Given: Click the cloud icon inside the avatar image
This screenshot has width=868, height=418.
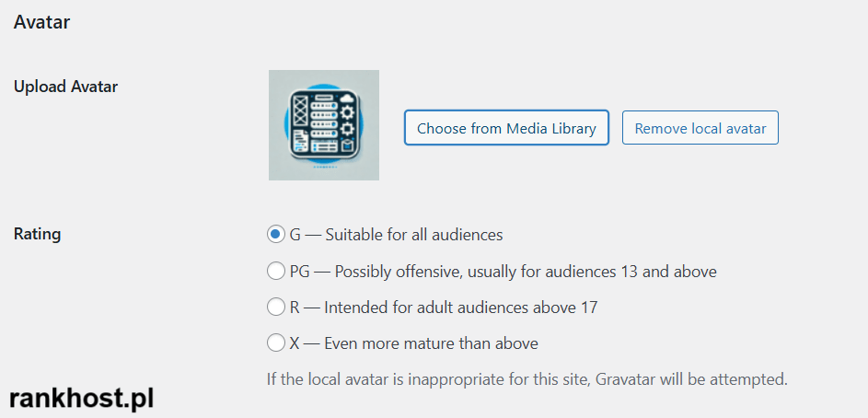Looking at the screenshot, I should pos(346,99).
